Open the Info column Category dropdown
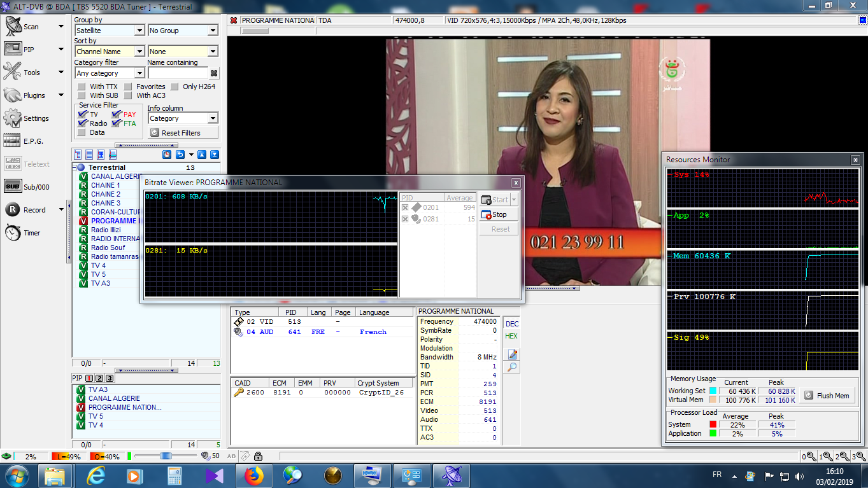This screenshot has width=868, height=488. 213,118
